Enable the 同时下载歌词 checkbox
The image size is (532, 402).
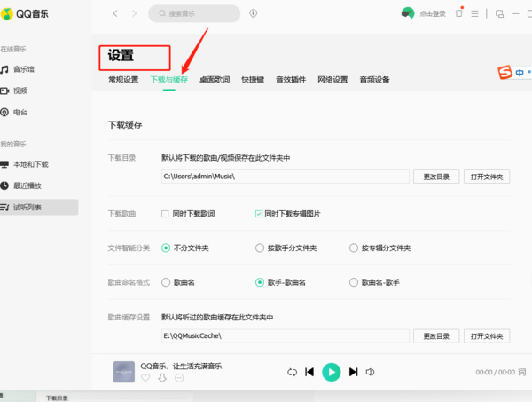(165, 214)
